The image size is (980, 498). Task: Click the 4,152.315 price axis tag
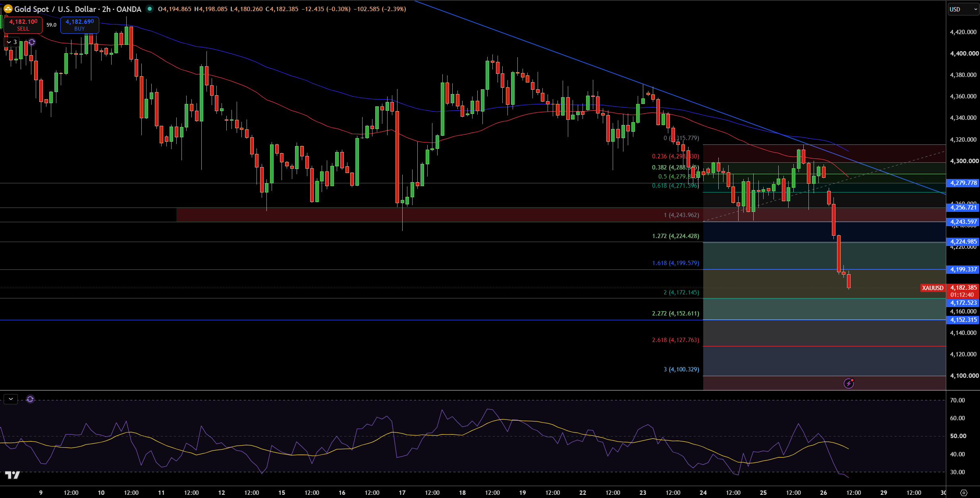click(x=963, y=320)
